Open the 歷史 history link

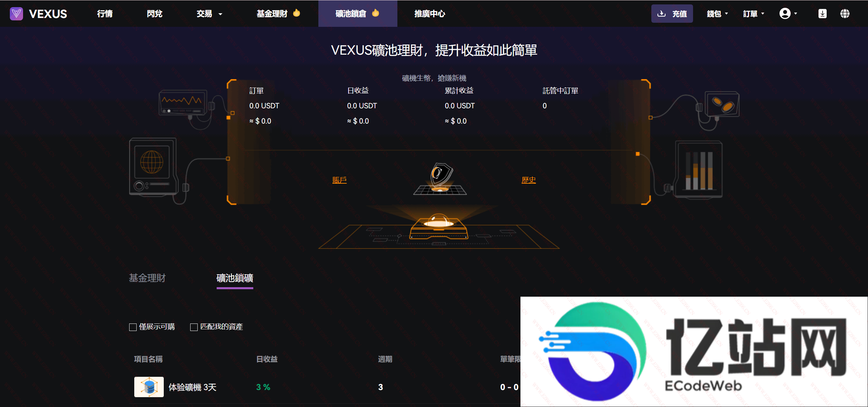tap(529, 180)
